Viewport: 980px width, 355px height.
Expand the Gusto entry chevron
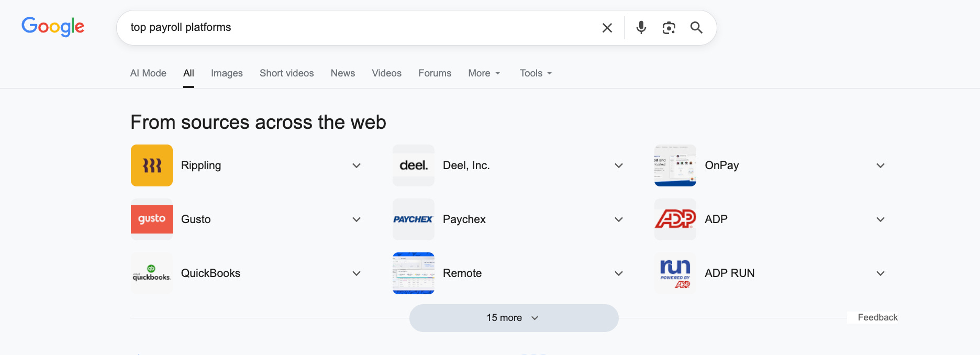[357, 219]
